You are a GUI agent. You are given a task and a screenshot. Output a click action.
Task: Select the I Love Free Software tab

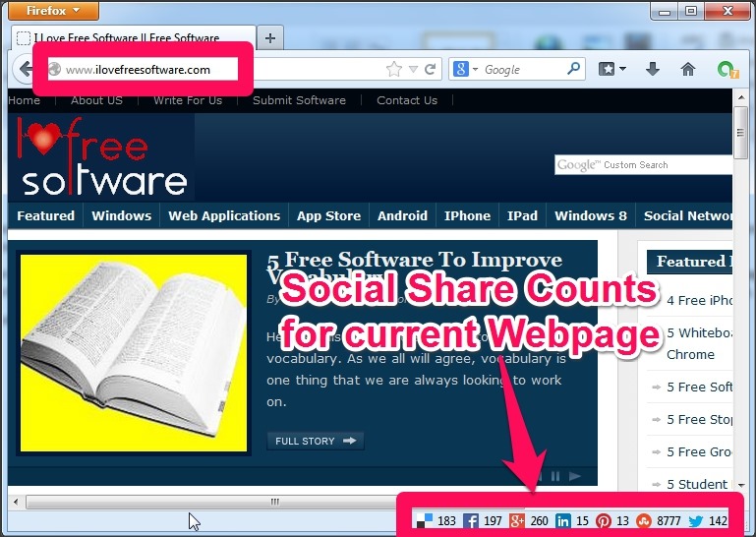pyautogui.click(x=134, y=37)
